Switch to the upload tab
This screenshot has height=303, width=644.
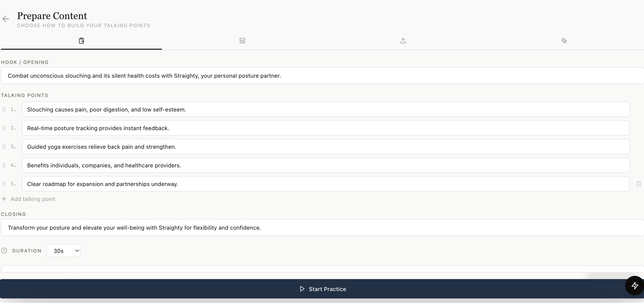click(x=403, y=41)
